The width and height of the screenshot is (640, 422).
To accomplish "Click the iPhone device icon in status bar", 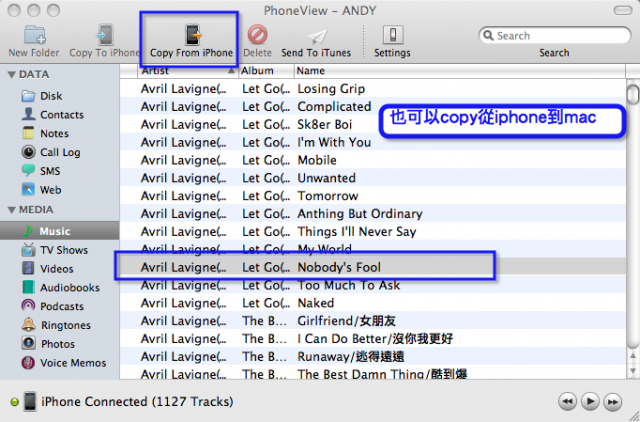I will [30, 402].
